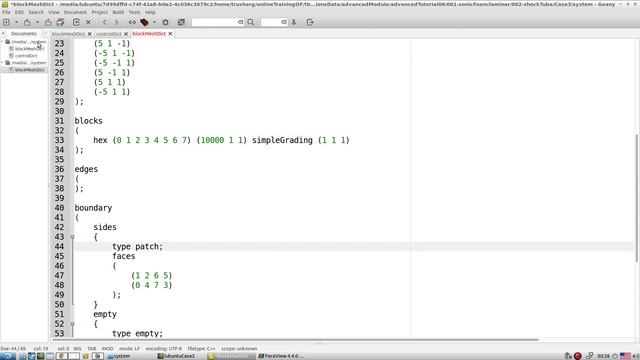This screenshot has width=640, height=360.
Task: Click the Reload file toolbar icon
Action: pos(76,22)
